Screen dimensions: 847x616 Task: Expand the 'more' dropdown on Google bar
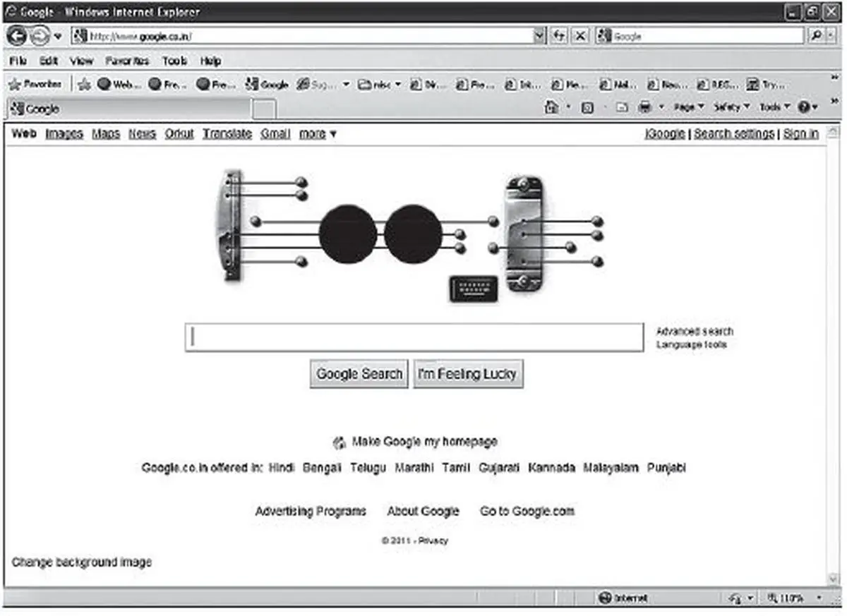tap(318, 133)
